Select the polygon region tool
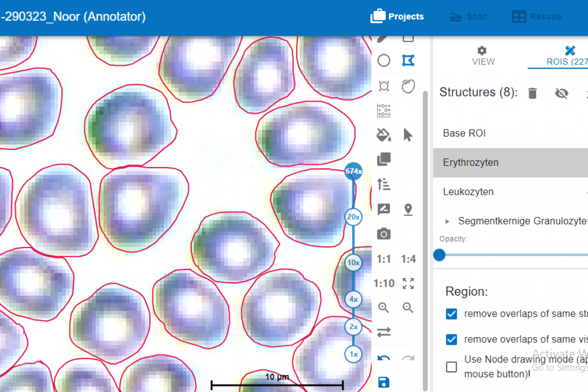 tap(408, 61)
